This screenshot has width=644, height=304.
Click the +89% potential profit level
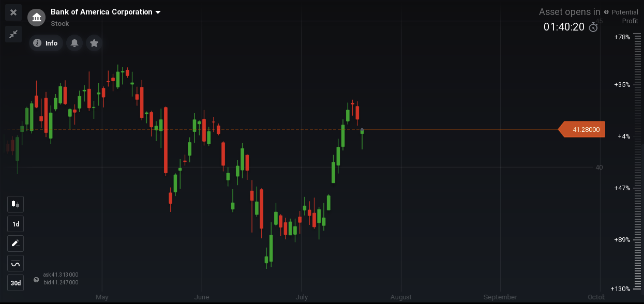pyautogui.click(x=622, y=239)
